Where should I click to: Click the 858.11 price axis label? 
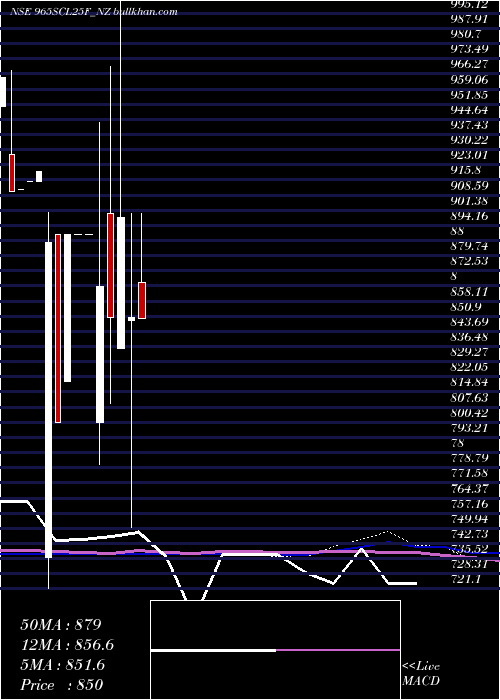point(470,292)
